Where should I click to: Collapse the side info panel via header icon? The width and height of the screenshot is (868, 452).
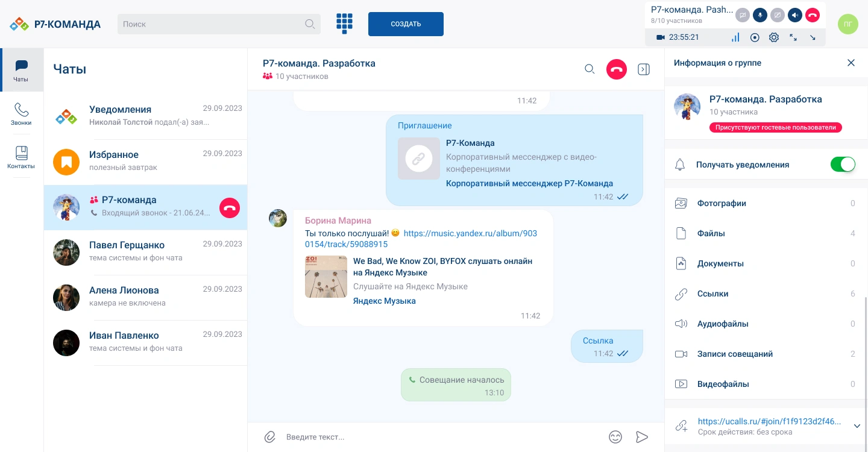pyautogui.click(x=644, y=69)
